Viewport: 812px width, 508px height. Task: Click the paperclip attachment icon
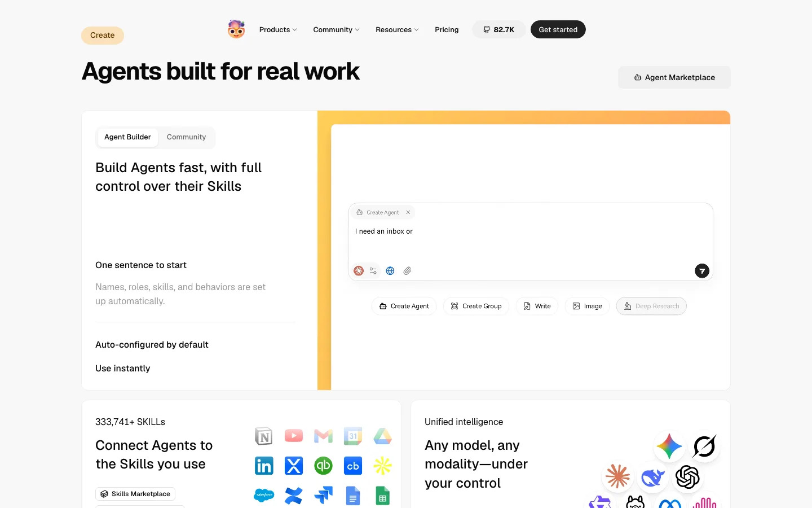407,271
